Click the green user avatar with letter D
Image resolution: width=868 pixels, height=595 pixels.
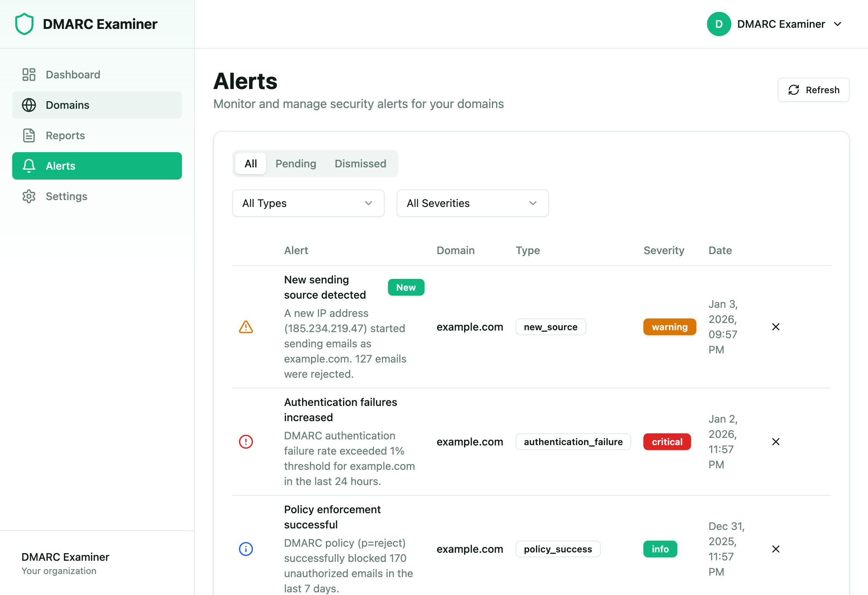pyautogui.click(x=719, y=24)
